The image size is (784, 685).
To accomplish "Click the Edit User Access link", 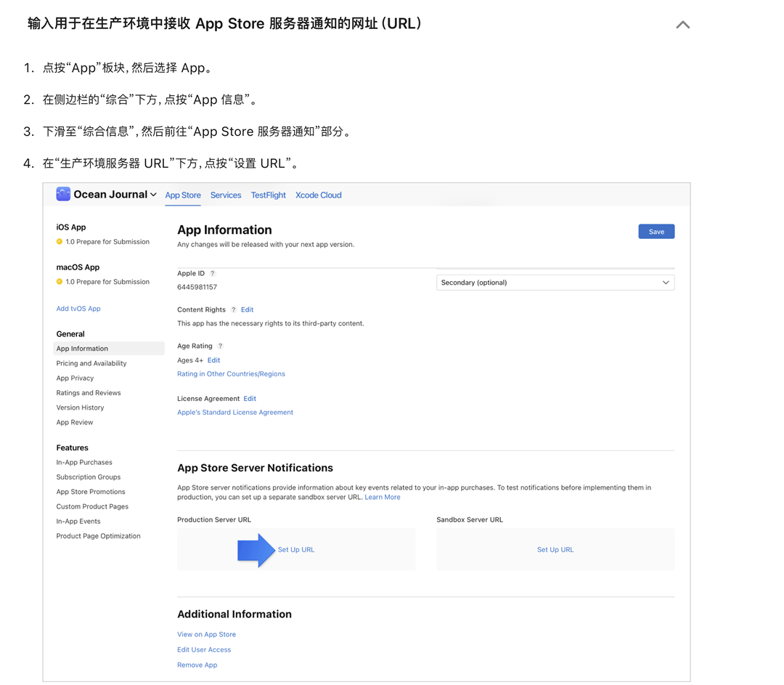I will tap(204, 650).
